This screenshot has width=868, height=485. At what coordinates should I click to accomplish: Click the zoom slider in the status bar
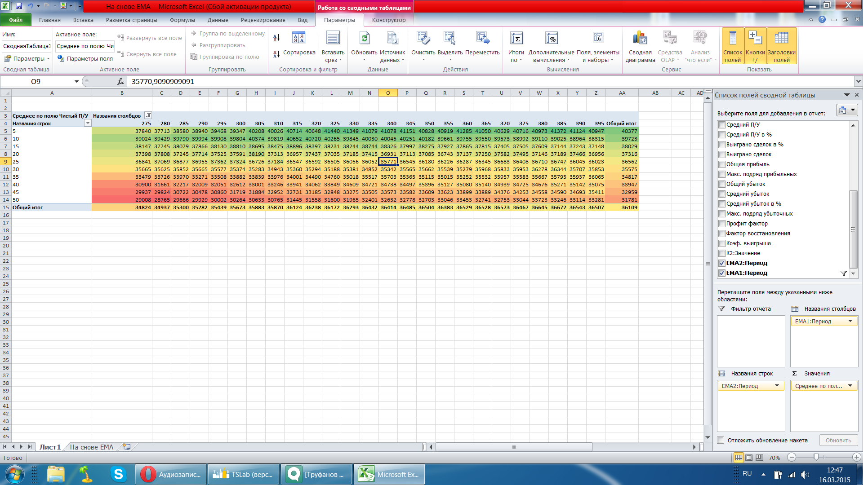(816, 457)
